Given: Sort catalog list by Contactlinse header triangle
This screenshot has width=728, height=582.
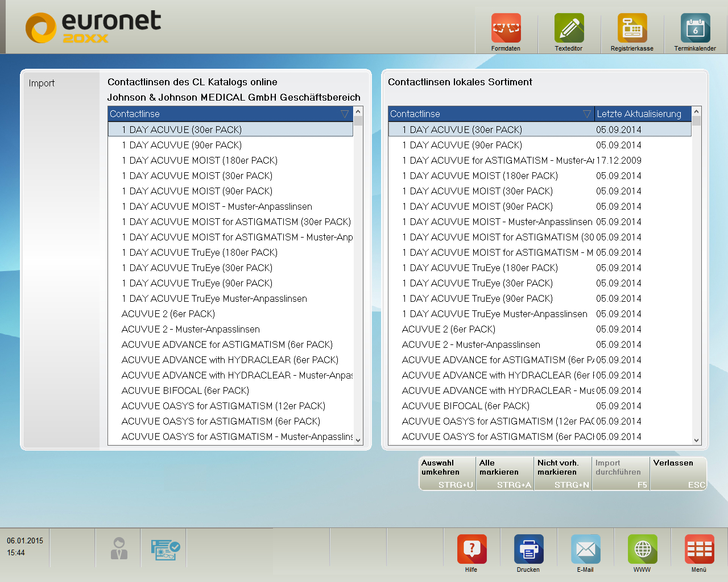Looking at the screenshot, I should click(x=345, y=114).
